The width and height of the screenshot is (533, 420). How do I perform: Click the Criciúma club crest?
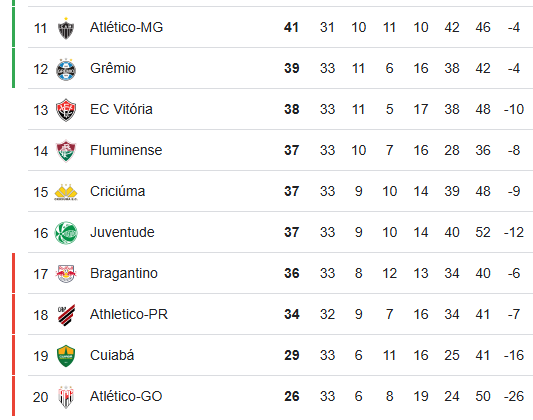pos(66,192)
